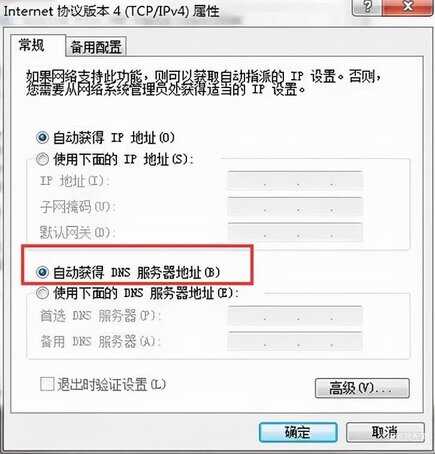
Task: Select 自动获得 DNS 服务器地址 radio button
Action: click(42, 272)
